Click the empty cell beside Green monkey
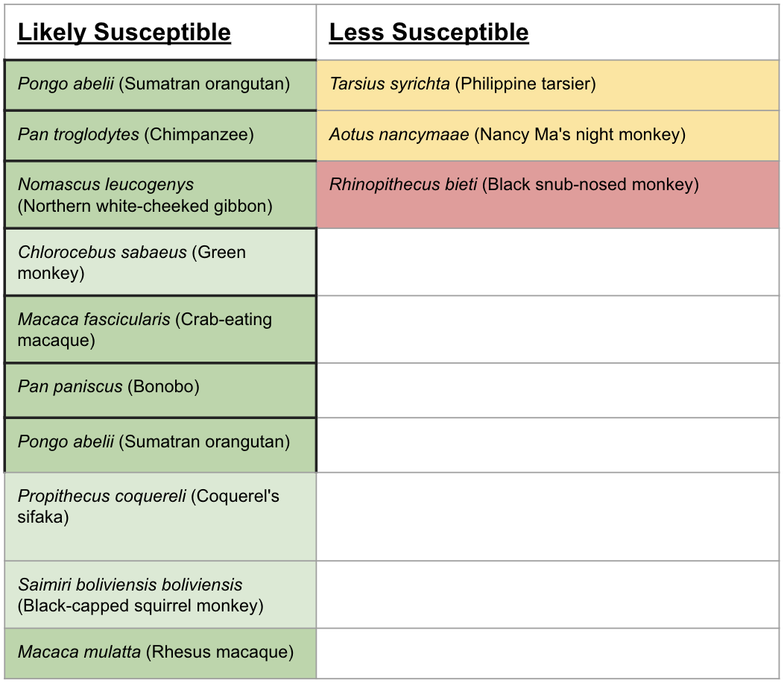 point(548,262)
